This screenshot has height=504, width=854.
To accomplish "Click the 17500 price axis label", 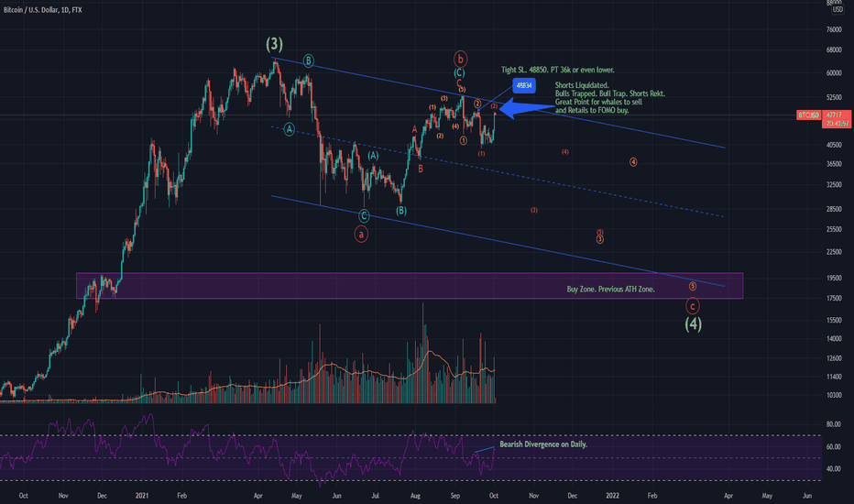I will click(x=834, y=299).
